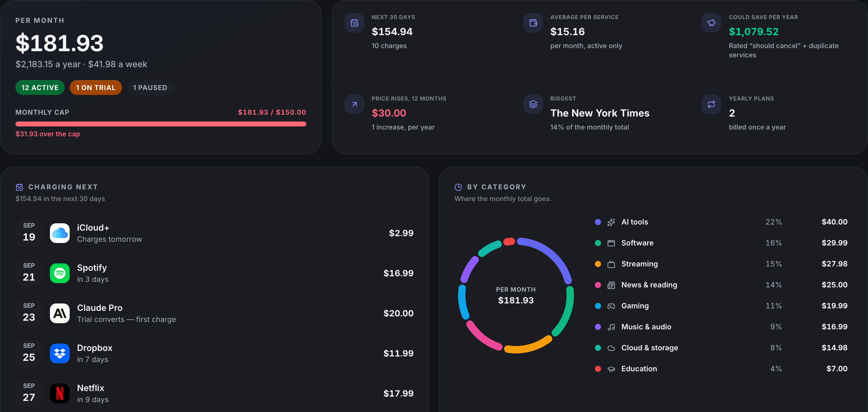Screen dimensions: 868x412
Task: Click the "billed once a year" caption
Action: tap(757, 127)
